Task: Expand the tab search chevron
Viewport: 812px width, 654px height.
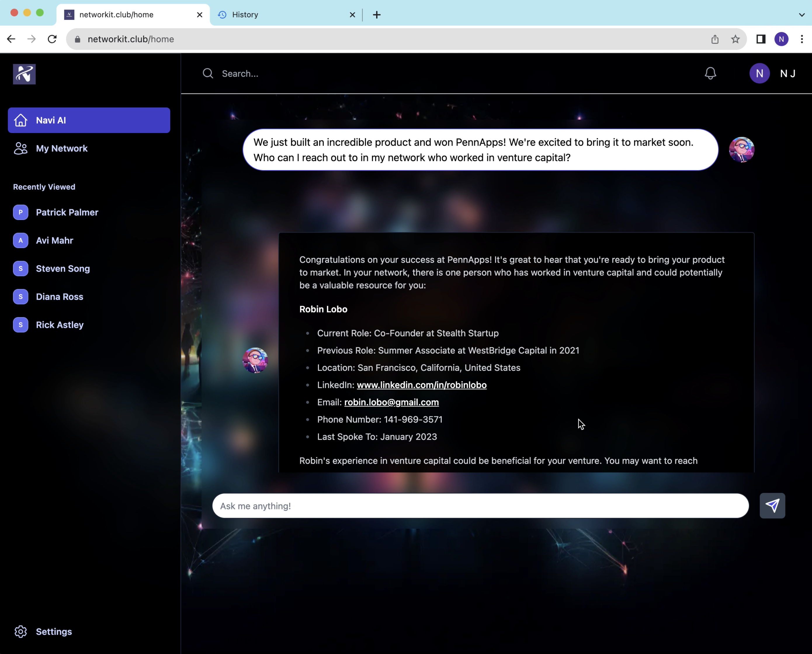Action: coord(801,15)
